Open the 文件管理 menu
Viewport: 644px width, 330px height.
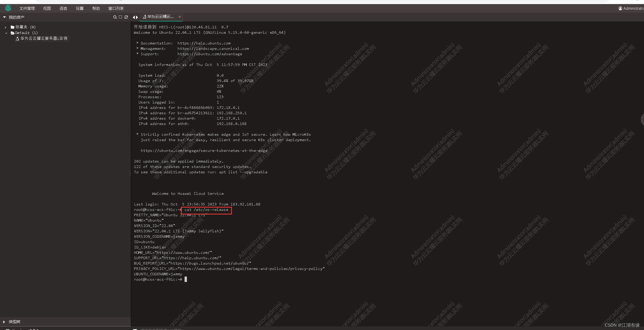[x=27, y=8]
